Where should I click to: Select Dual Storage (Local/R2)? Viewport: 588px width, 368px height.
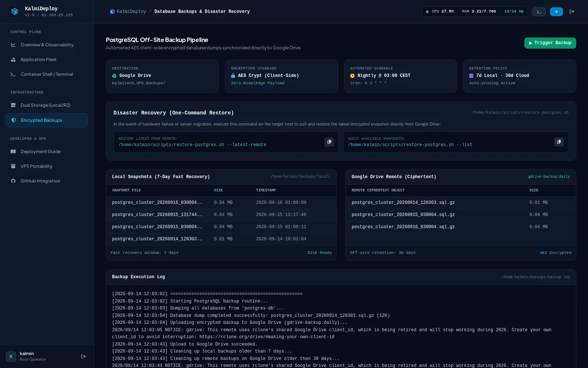click(x=47, y=105)
